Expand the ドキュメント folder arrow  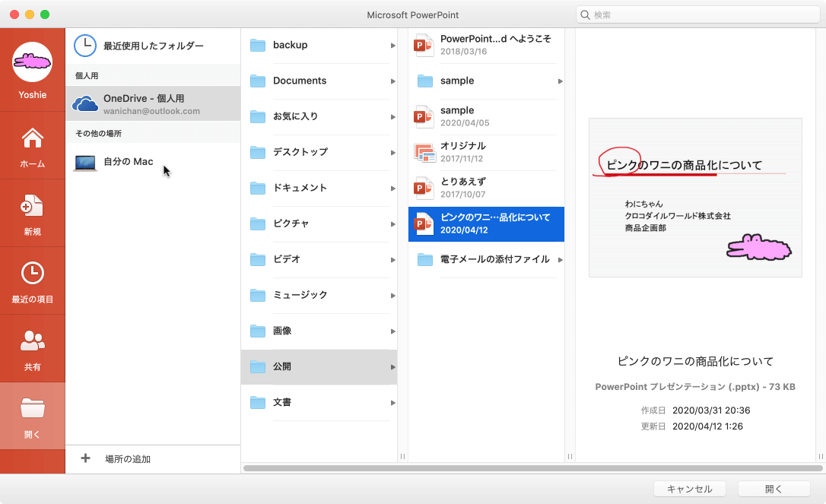[393, 188]
